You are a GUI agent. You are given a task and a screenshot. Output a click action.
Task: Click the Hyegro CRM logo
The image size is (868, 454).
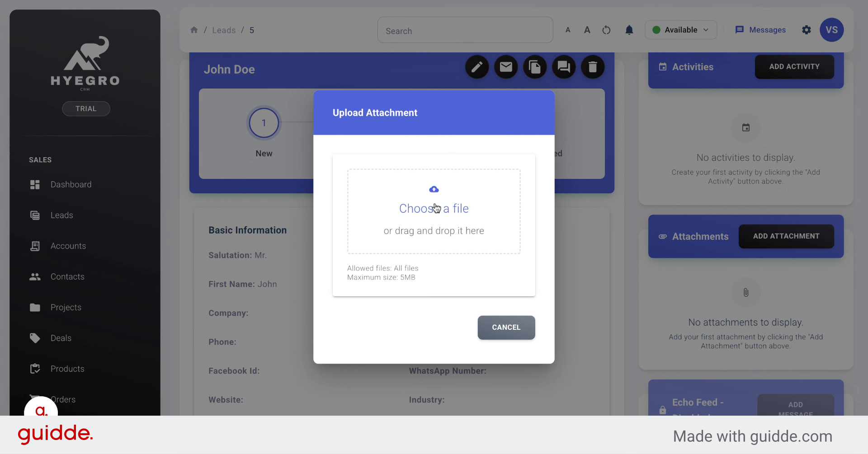(85, 63)
